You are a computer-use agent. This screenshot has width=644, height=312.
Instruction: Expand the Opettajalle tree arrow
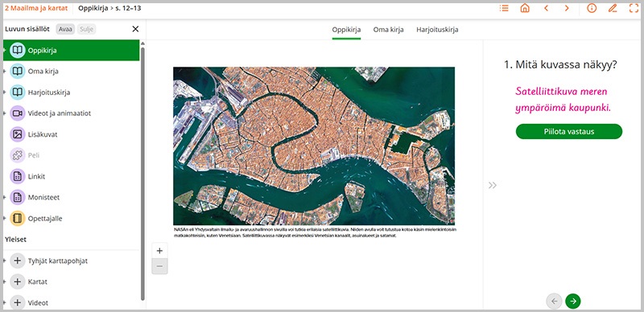click(5, 219)
